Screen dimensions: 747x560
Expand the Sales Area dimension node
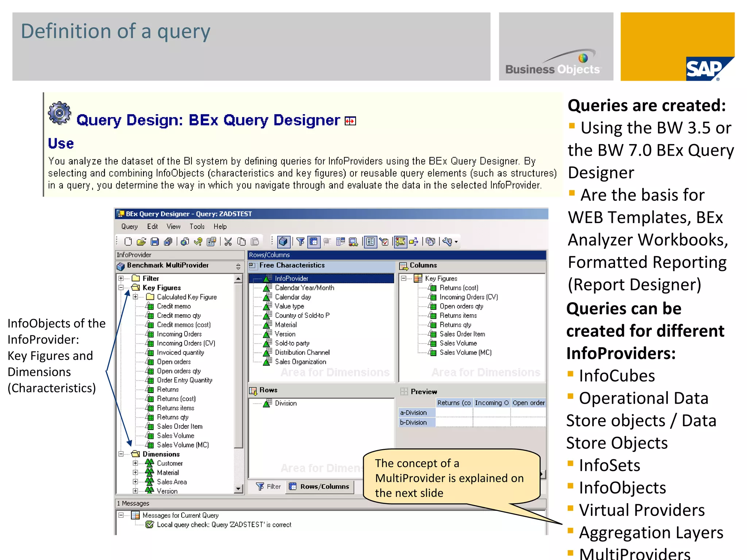(135, 482)
